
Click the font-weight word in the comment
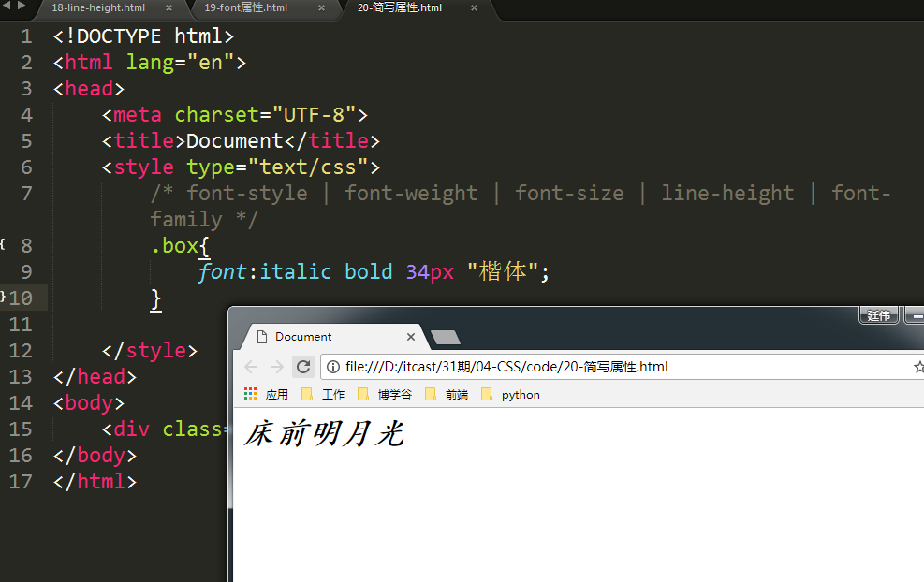[x=411, y=193]
